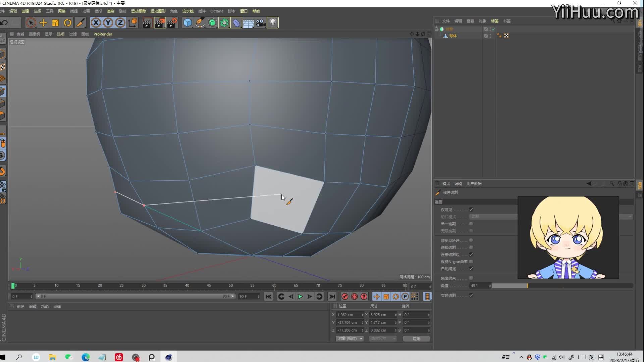Go to end of animation
The width and height of the screenshot is (644, 362).
[332, 297]
